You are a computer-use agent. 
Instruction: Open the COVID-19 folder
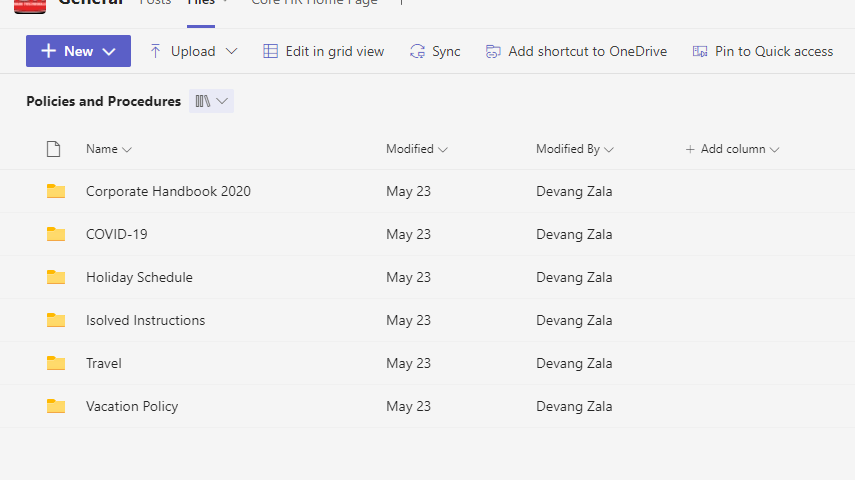117,235
